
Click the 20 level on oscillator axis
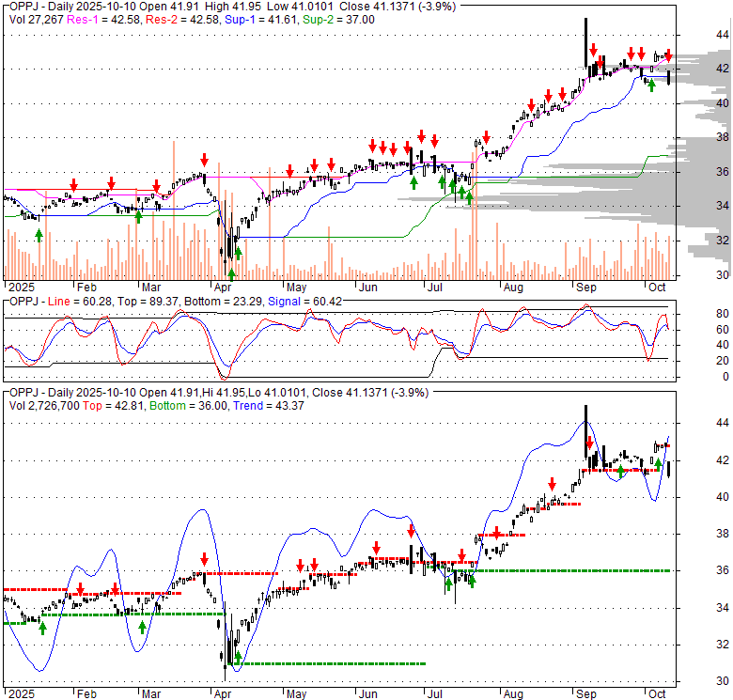tap(723, 361)
